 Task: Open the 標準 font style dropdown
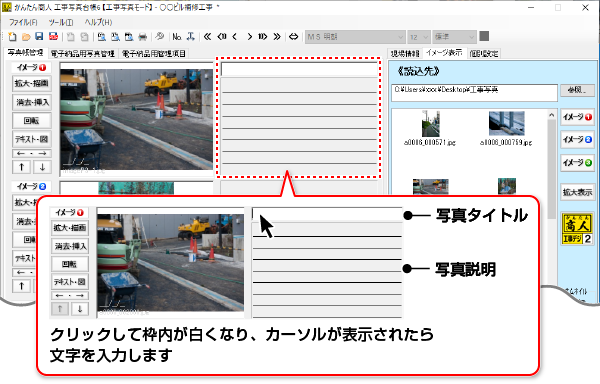pyautogui.click(x=455, y=37)
